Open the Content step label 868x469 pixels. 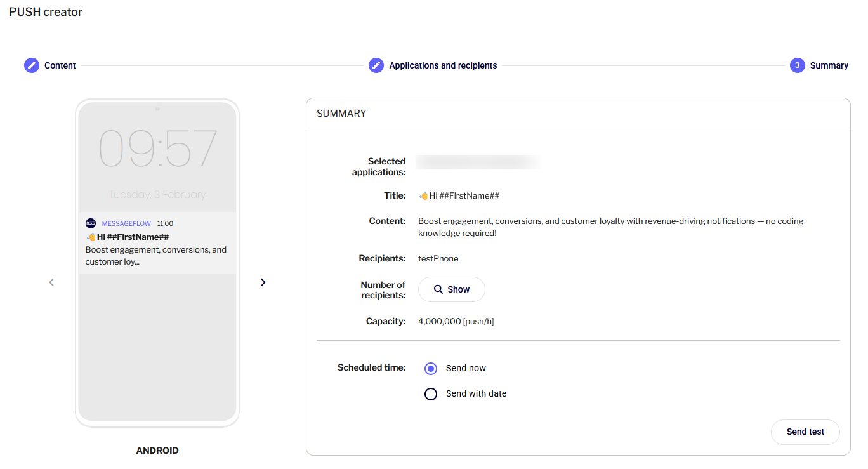click(60, 65)
